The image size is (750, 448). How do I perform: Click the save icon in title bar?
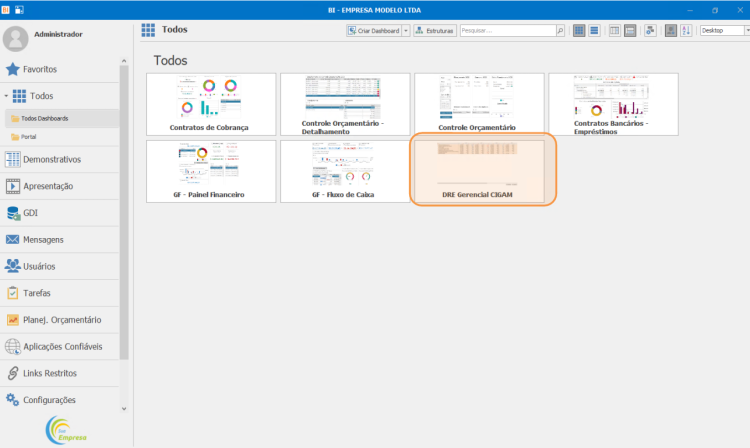19,10
